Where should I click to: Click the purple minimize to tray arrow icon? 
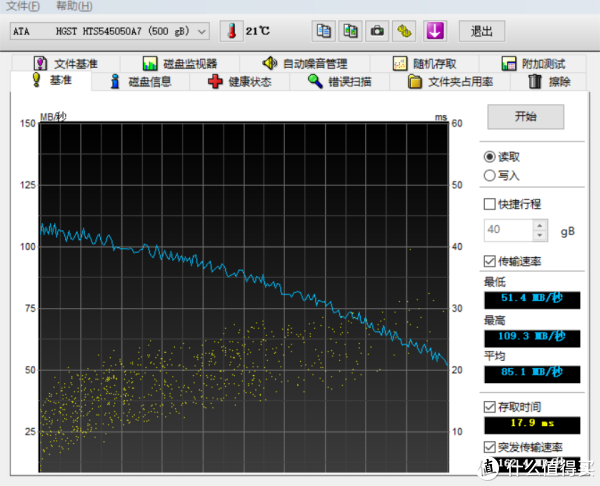(x=435, y=31)
